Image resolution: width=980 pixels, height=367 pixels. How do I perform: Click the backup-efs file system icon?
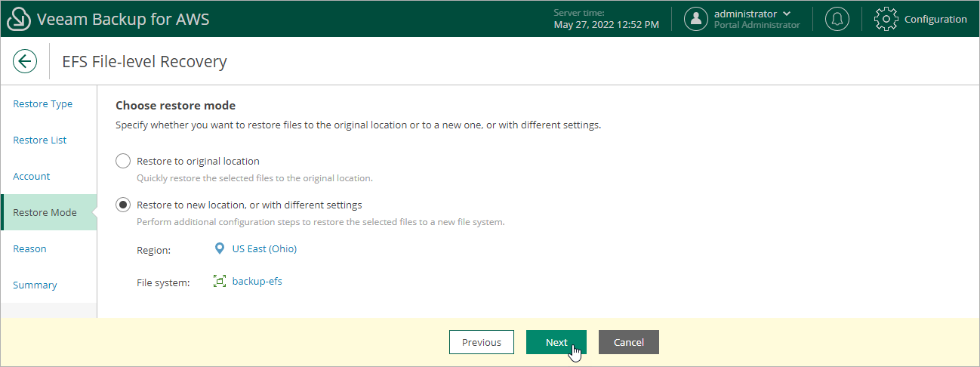pos(220,282)
